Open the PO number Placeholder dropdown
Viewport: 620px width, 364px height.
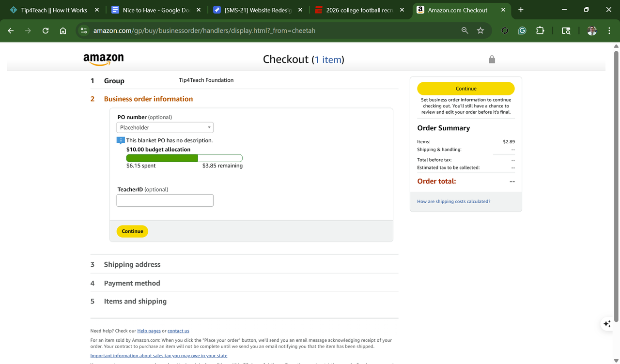point(165,127)
